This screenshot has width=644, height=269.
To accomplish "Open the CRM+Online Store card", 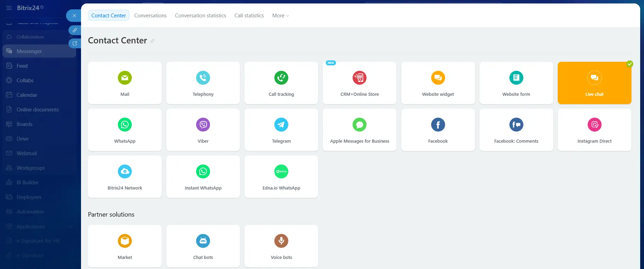I will pyautogui.click(x=360, y=83).
